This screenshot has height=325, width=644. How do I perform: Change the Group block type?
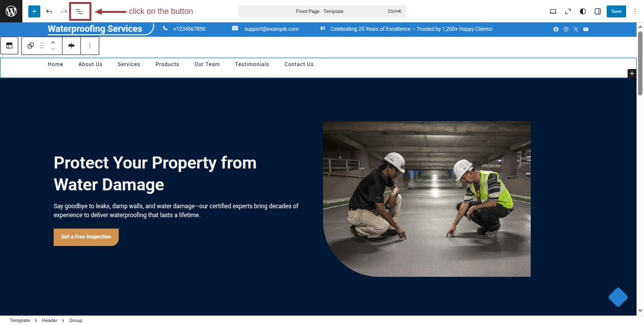coord(31,45)
